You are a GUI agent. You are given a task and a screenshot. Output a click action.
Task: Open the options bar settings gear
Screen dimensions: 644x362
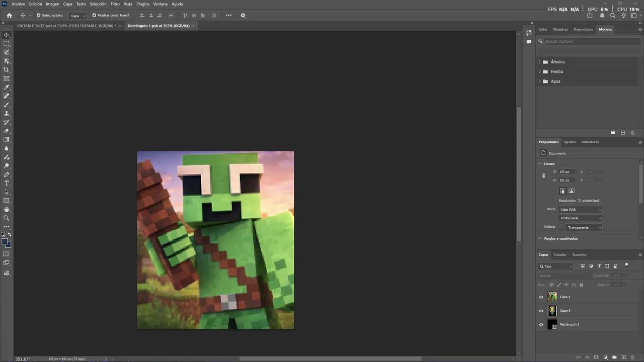pyautogui.click(x=243, y=16)
